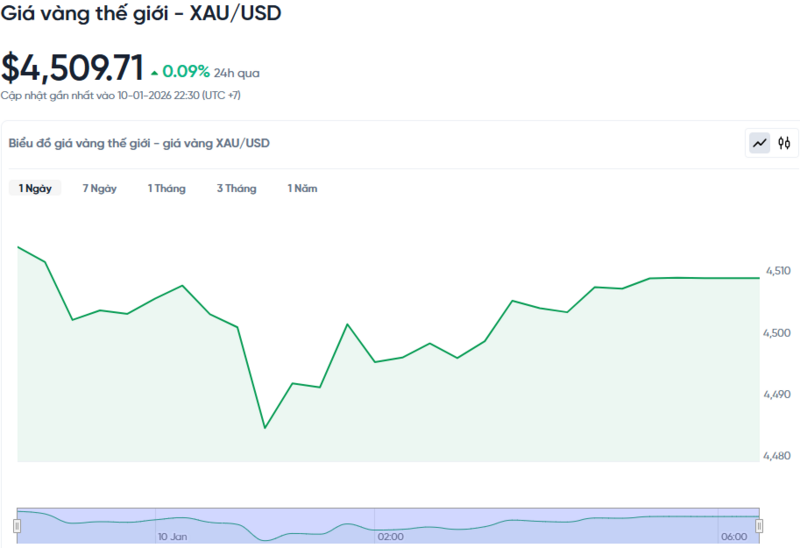800x548 pixels.
Task: Click the 0.09% change percentage
Action: point(186,72)
